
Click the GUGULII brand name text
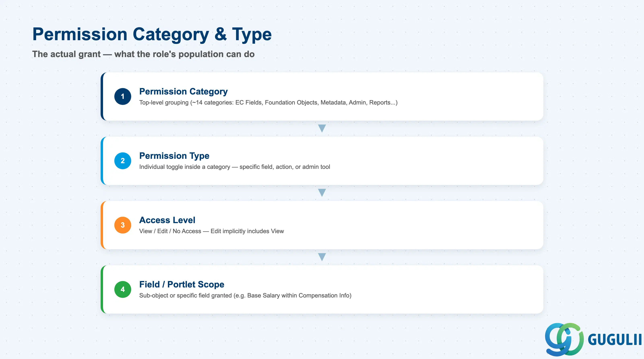pyautogui.click(x=614, y=340)
